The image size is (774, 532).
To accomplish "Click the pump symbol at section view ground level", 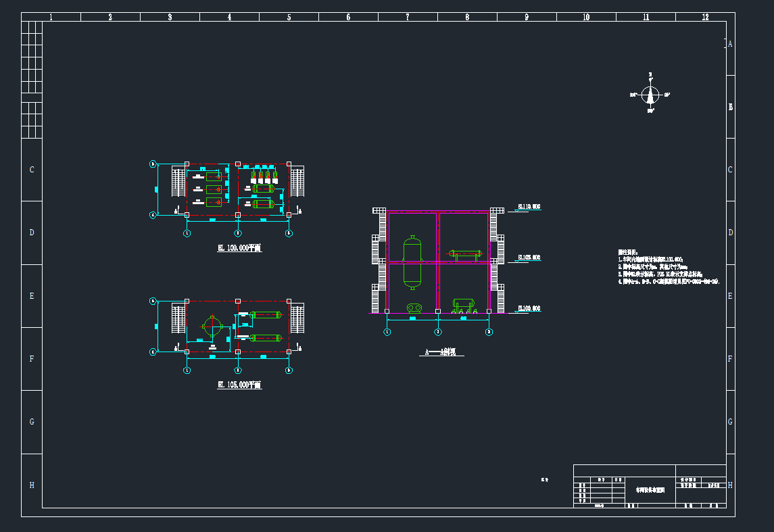I will pyautogui.click(x=414, y=308).
